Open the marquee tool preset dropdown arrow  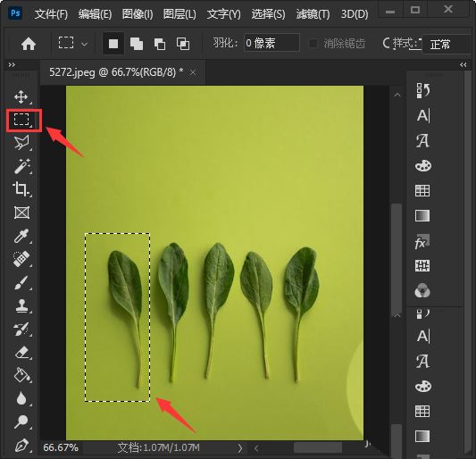click(84, 45)
